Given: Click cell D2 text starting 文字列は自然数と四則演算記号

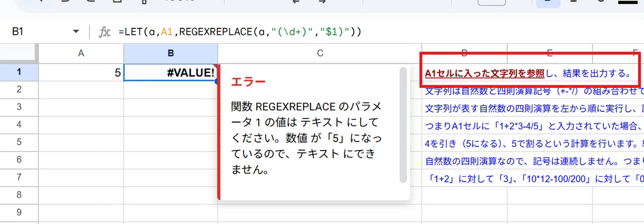Looking at the screenshot, I should (x=533, y=91).
